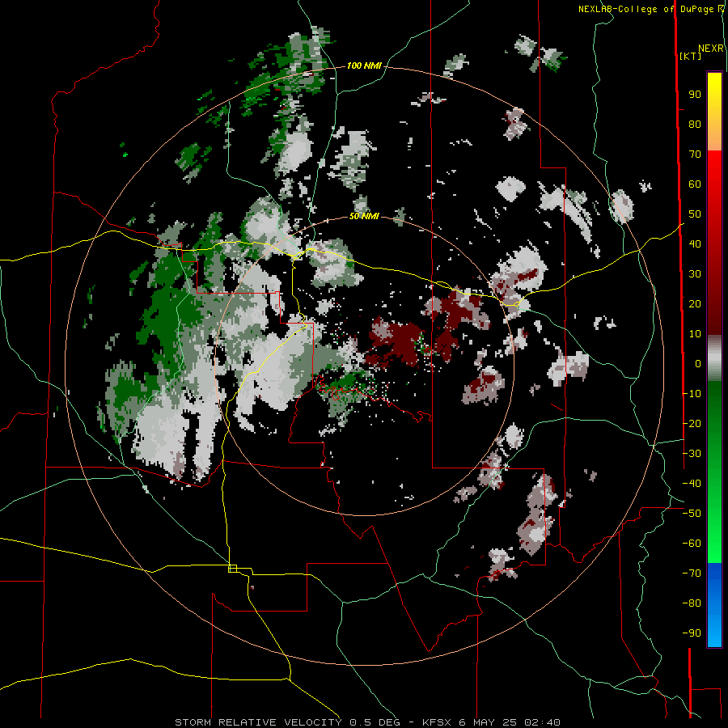Click the KFSX radar station identifier
The width and height of the screenshot is (728, 728).
437,722
